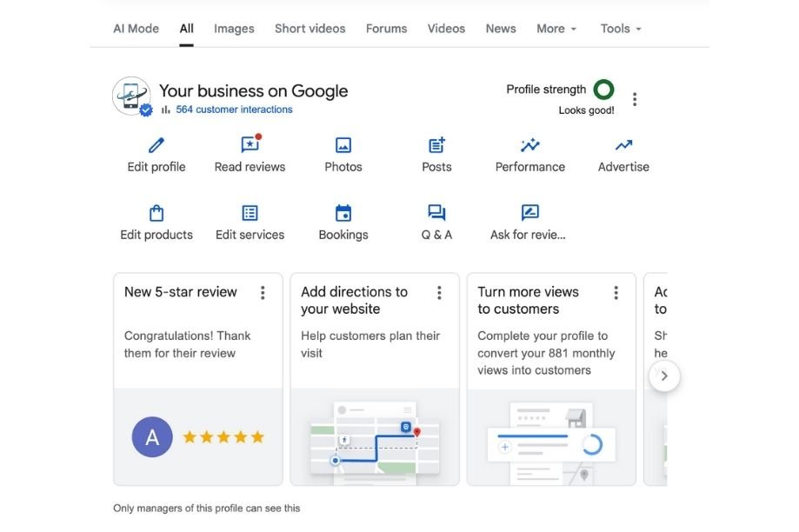
Task: Open business profile three-dot menu
Action: click(x=635, y=99)
